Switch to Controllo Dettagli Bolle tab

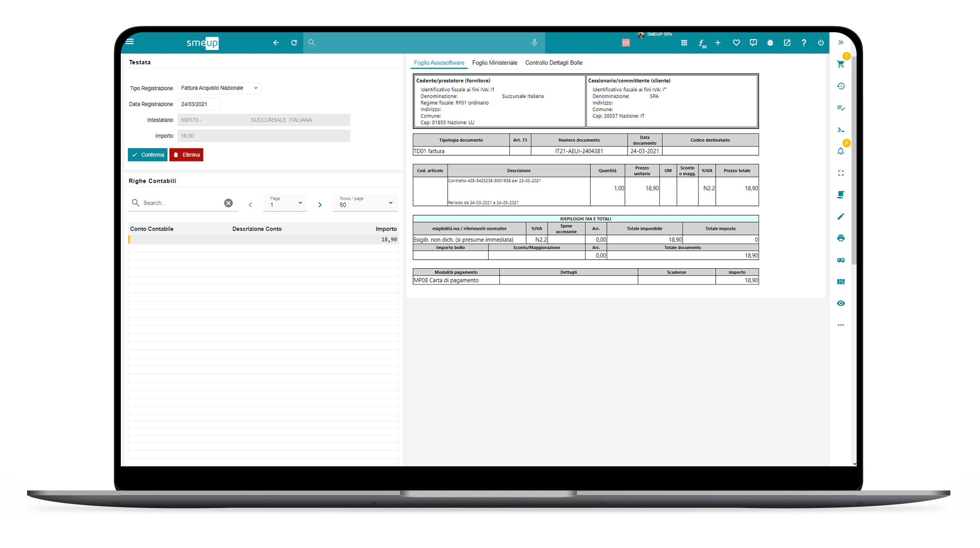coord(554,63)
